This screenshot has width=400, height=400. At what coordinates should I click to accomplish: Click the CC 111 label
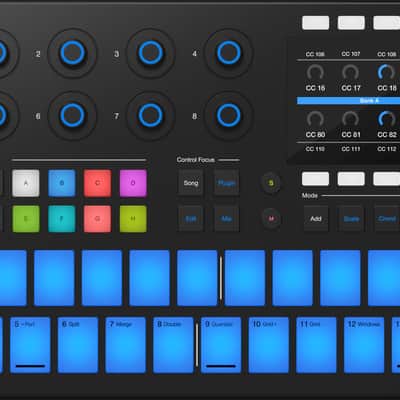(351, 149)
